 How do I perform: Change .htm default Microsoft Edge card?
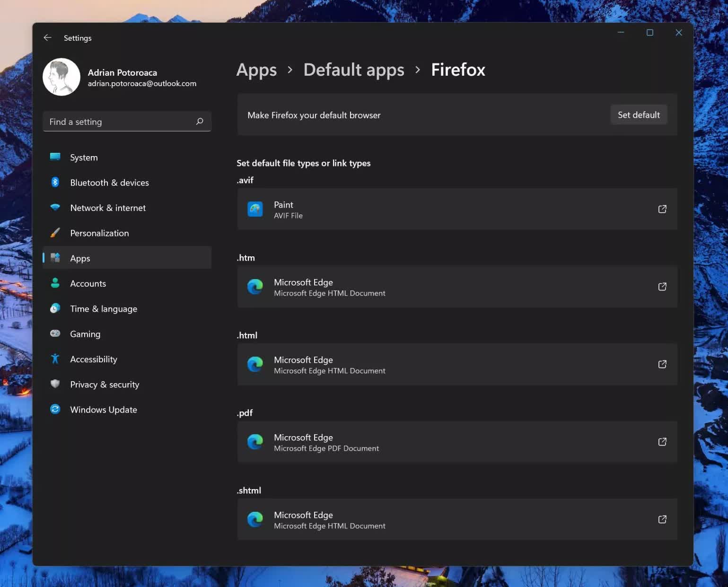point(457,287)
